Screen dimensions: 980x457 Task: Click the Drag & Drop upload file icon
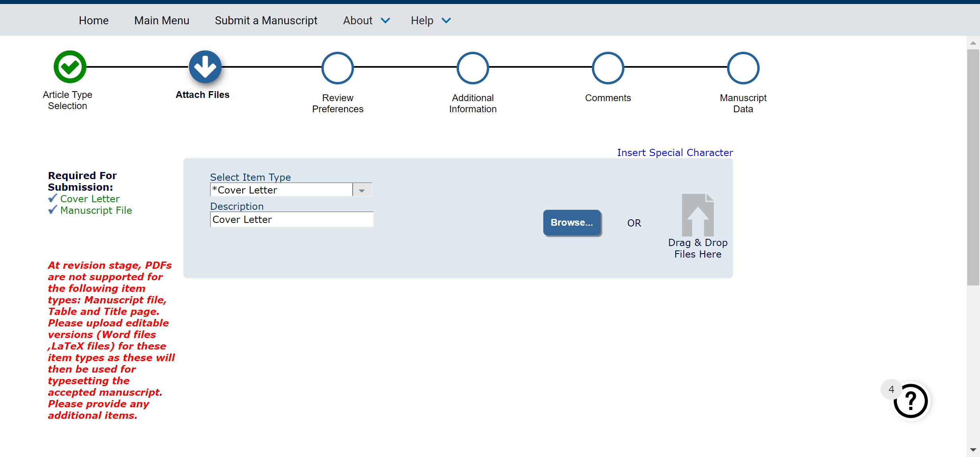pyautogui.click(x=698, y=215)
